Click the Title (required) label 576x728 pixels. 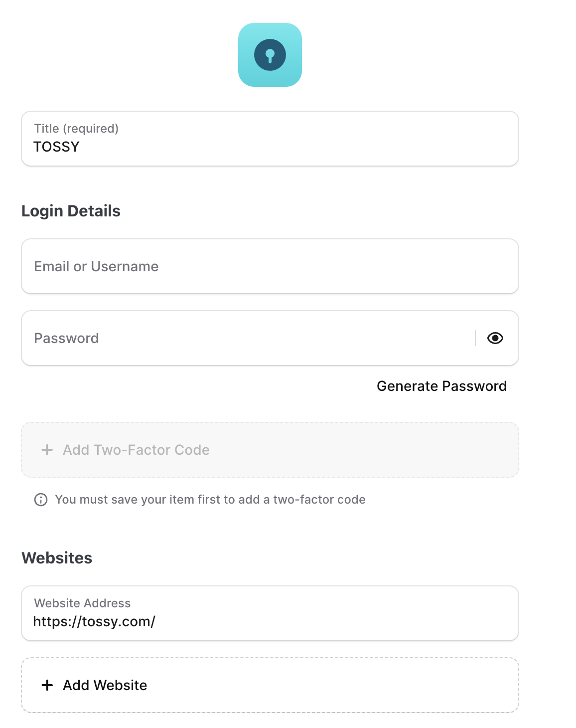click(76, 129)
